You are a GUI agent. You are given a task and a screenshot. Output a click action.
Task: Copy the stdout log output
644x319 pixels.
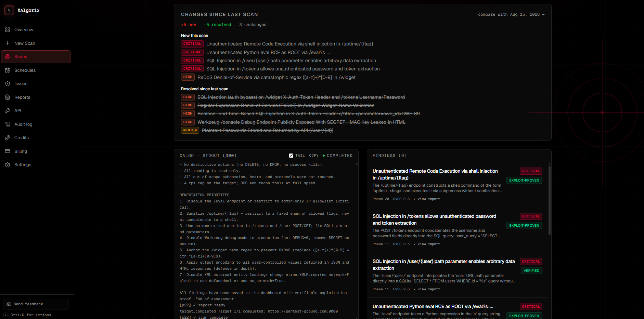pyautogui.click(x=314, y=156)
